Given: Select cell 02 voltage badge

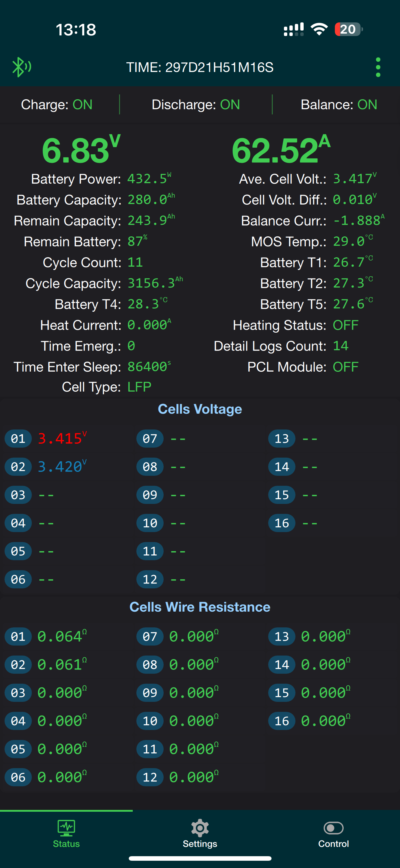Looking at the screenshot, I should (18, 467).
